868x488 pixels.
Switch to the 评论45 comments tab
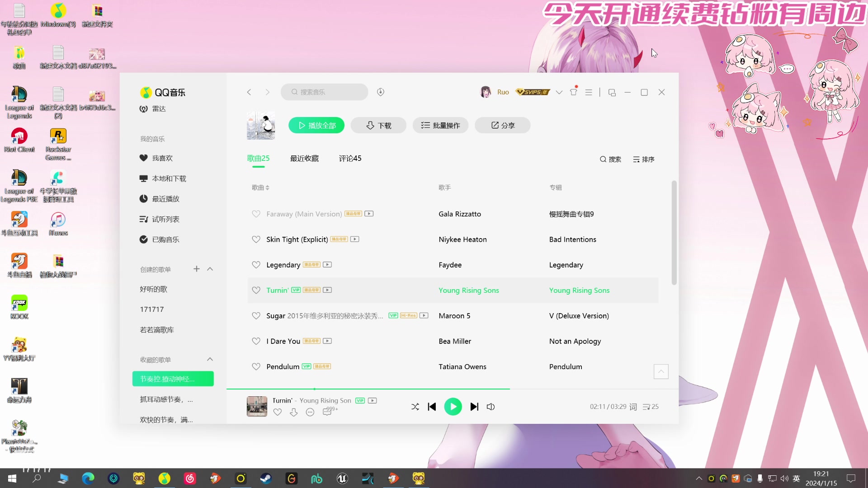(349, 158)
